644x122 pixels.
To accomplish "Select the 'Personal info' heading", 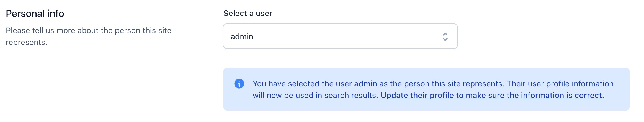I will coord(35,14).
